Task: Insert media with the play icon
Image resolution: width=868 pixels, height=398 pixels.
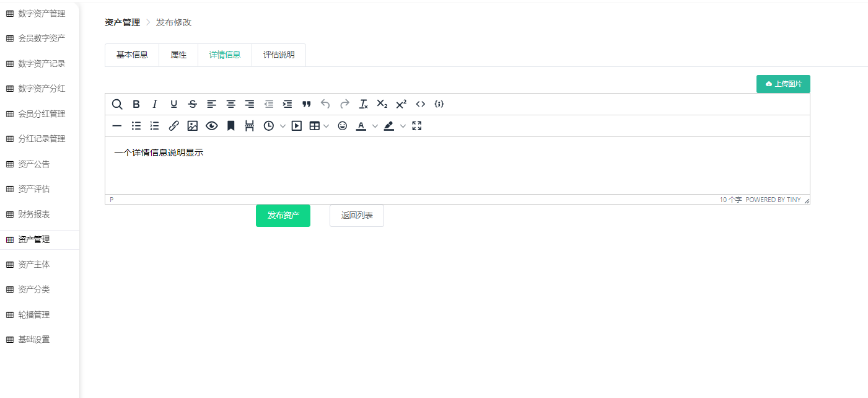Action: pyautogui.click(x=297, y=126)
